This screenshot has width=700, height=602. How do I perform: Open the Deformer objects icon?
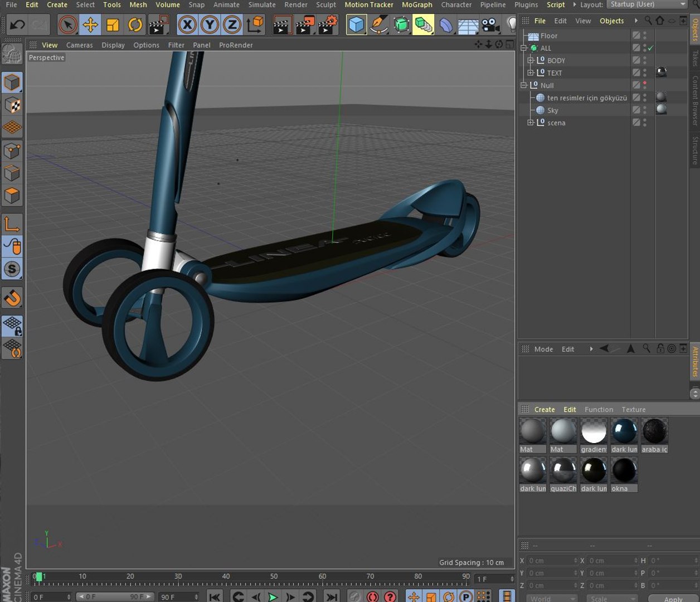click(x=446, y=25)
